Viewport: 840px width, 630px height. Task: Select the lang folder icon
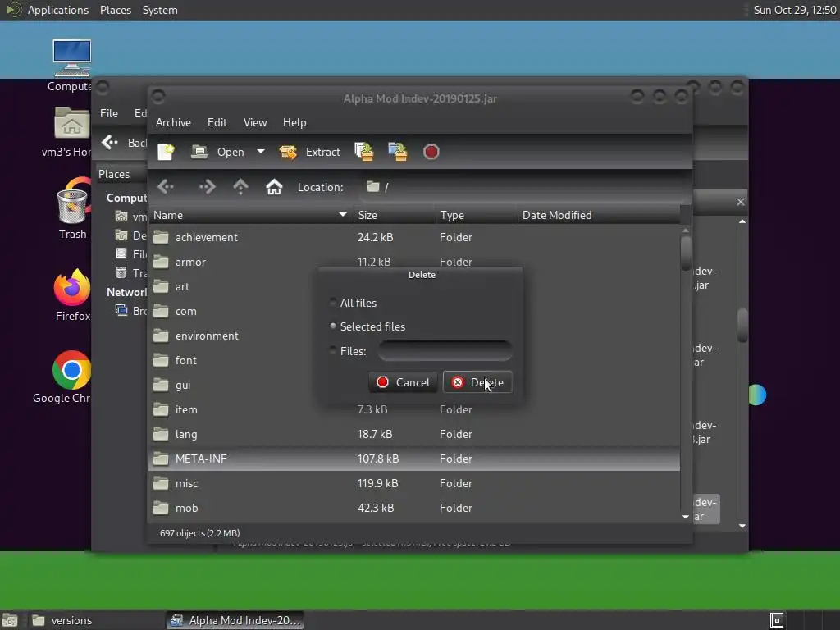(x=161, y=435)
